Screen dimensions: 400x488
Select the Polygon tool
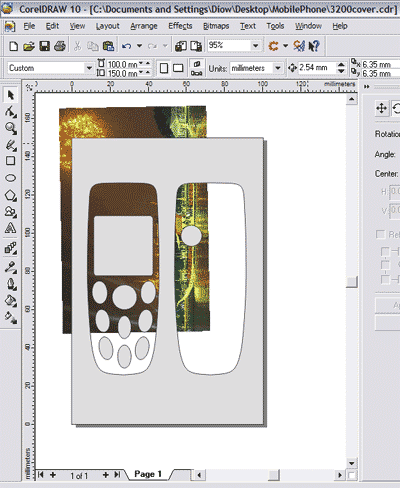[x=10, y=195]
